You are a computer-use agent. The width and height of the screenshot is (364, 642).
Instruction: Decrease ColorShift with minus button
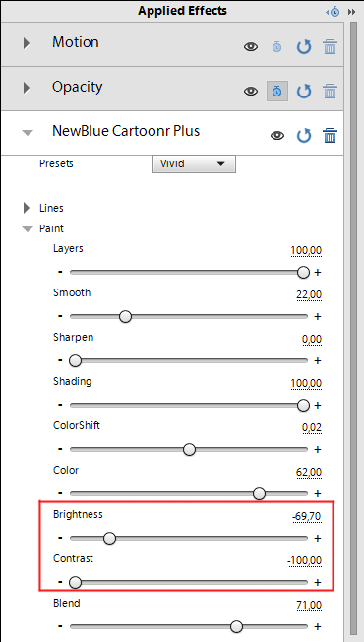[x=60, y=449]
